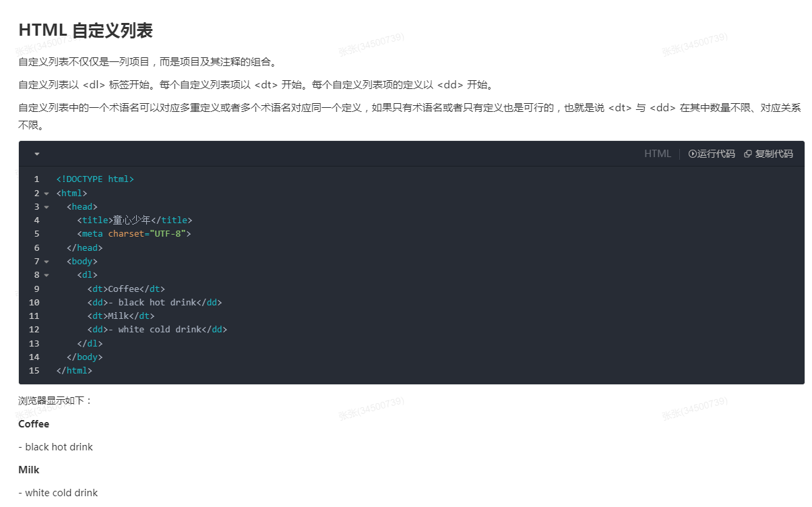This screenshot has height=507, width=812.
Task: Click the 运行代码 button text
Action: [716, 154]
